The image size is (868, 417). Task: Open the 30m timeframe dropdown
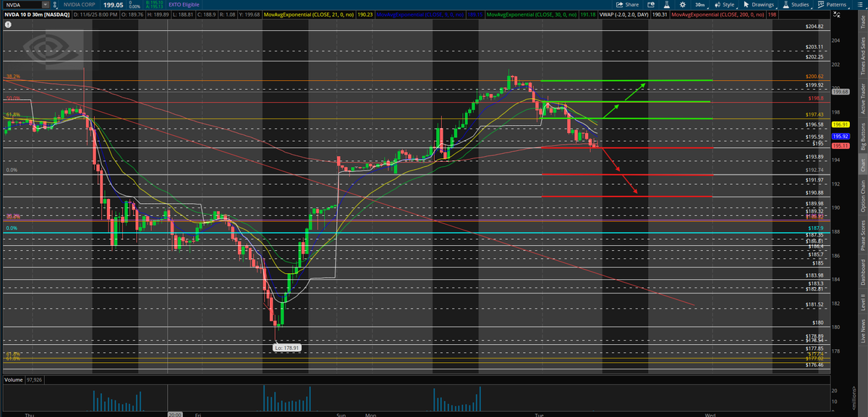coord(699,4)
